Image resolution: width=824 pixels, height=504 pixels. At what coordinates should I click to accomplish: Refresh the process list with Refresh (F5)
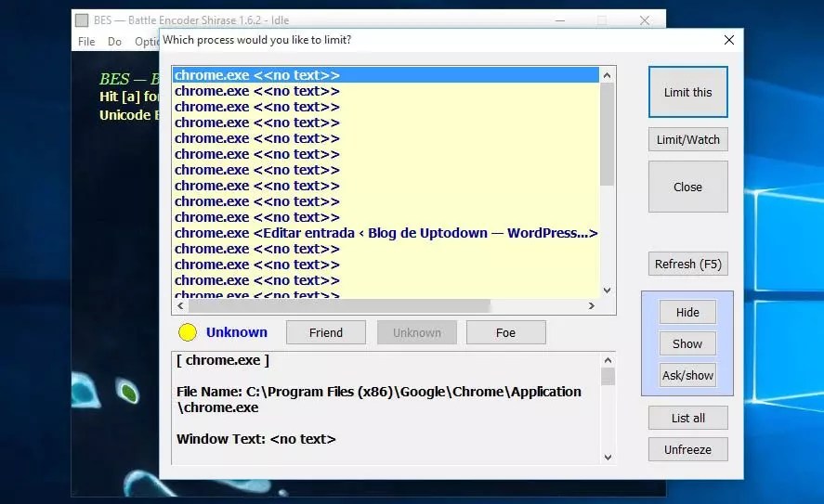687,265
